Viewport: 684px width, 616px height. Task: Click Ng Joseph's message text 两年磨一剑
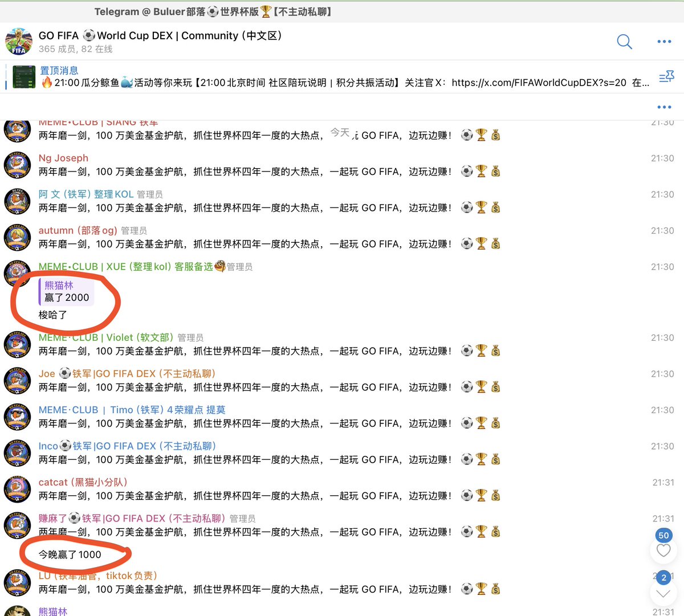(245, 172)
